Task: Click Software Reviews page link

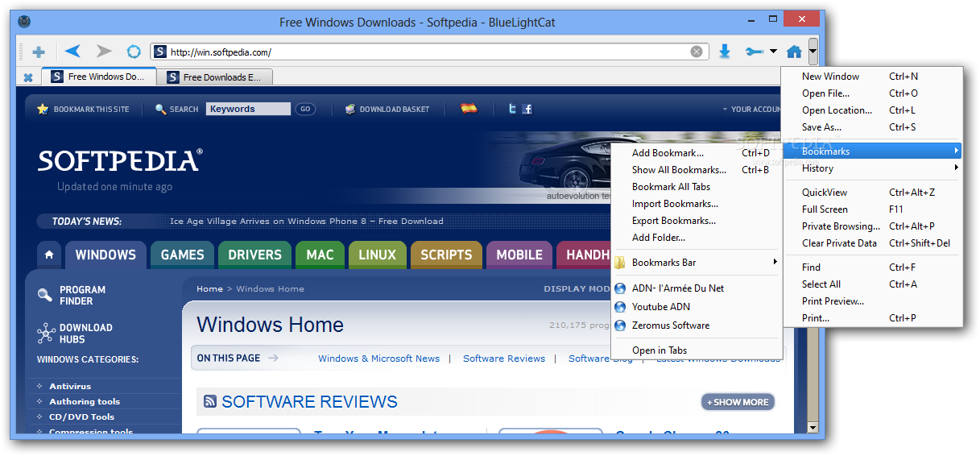Action: tap(504, 359)
